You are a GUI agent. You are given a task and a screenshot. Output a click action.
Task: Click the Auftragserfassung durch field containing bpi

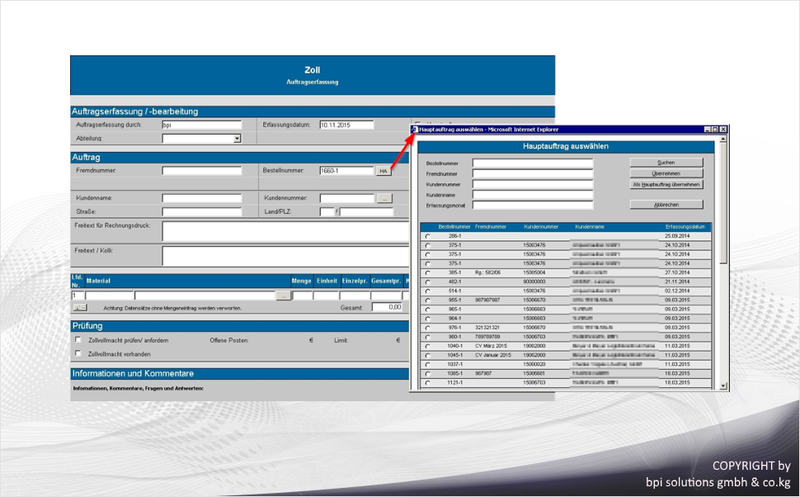[202, 125]
